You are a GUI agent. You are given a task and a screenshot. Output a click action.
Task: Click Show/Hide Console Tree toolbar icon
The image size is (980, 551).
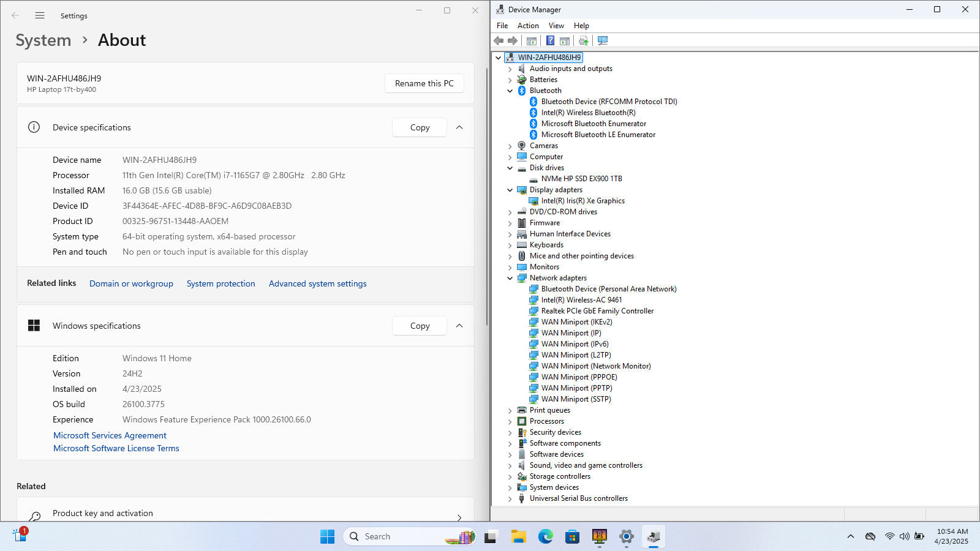click(x=532, y=40)
